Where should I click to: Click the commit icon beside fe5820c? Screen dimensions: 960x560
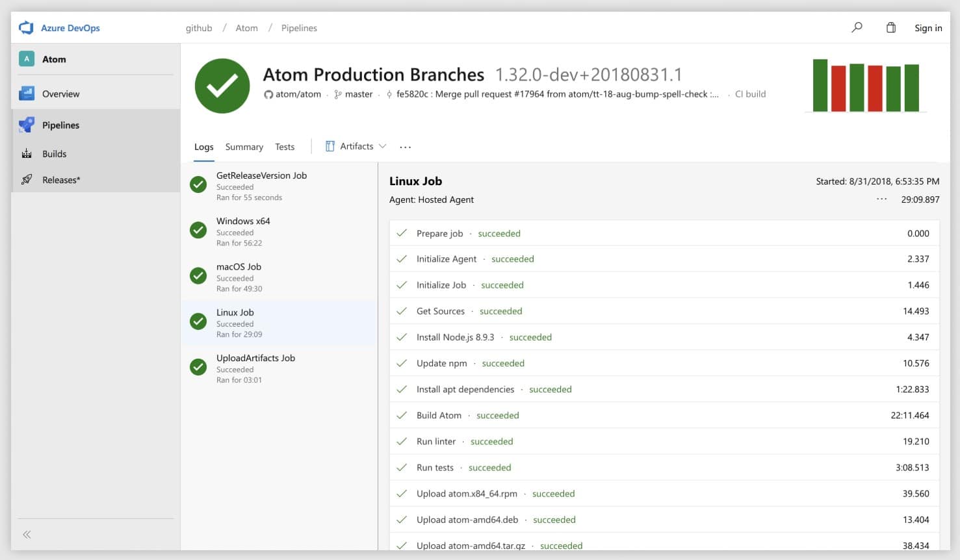pos(389,94)
